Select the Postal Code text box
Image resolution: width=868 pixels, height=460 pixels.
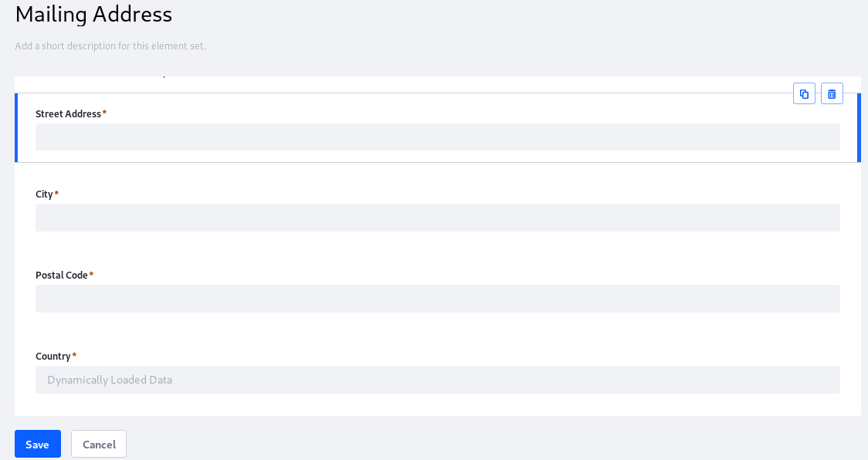[437, 299]
